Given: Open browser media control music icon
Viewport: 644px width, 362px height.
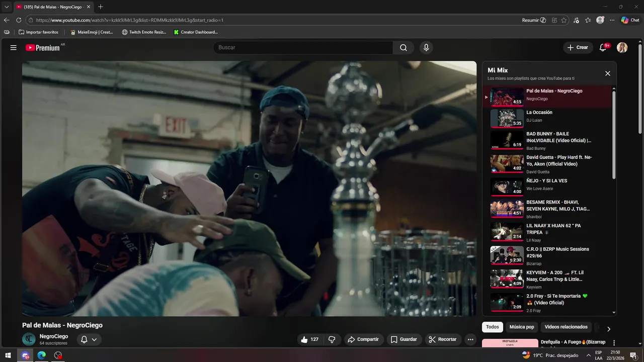Looking at the screenshot, I should (x=576, y=20).
